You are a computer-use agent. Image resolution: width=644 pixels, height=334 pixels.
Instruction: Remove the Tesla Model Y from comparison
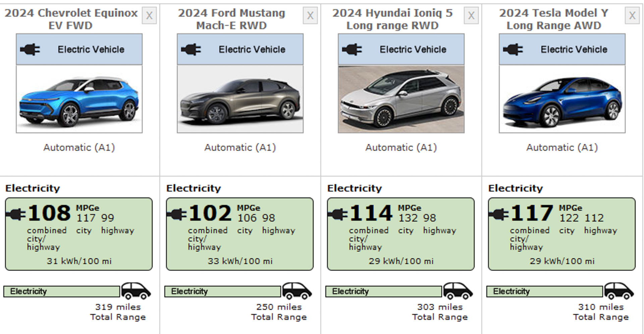[632, 15]
